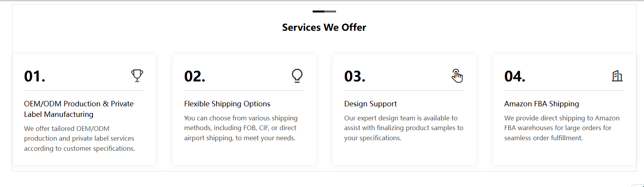Open the 'Amazon FBA Shipping' title
644x187 pixels.
[x=541, y=104]
